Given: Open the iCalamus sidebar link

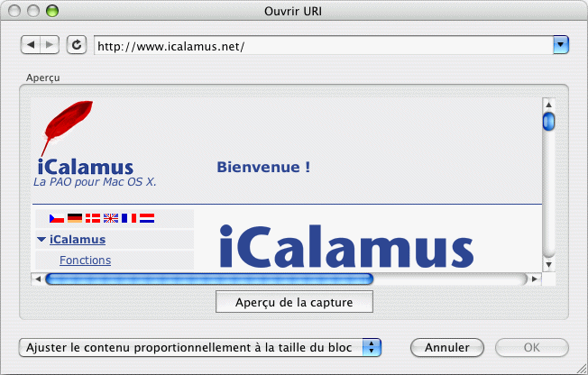Looking at the screenshot, I should (78, 240).
